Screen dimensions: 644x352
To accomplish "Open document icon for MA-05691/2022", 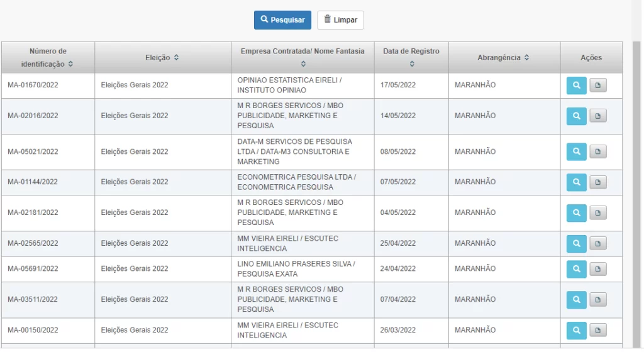I will tap(597, 269).
